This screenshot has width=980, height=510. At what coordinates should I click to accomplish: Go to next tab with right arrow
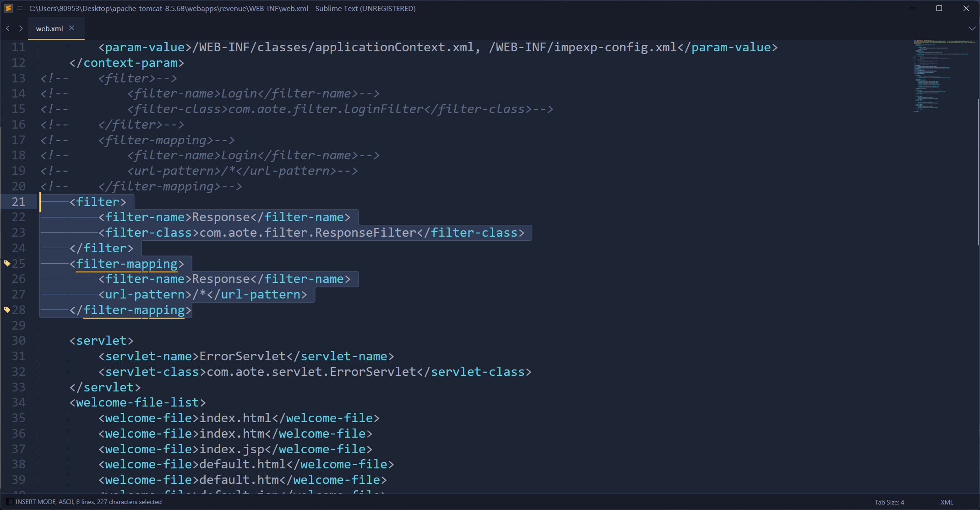21,28
